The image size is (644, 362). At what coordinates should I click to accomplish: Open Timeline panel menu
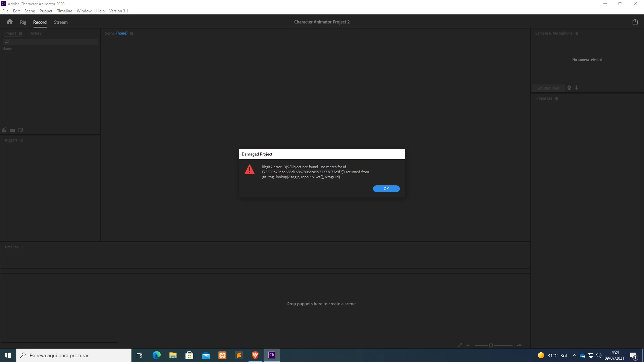pos(23,247)
